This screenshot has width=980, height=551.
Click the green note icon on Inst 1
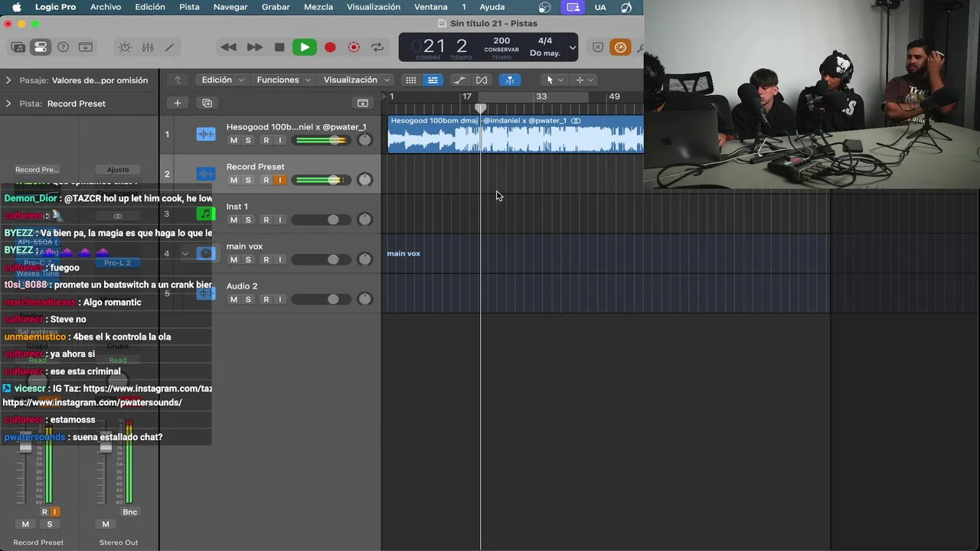click(206, 214)
